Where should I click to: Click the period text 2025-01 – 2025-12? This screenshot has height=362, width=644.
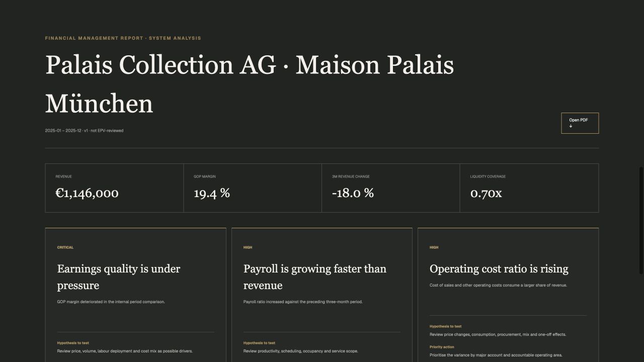point(63,131)
